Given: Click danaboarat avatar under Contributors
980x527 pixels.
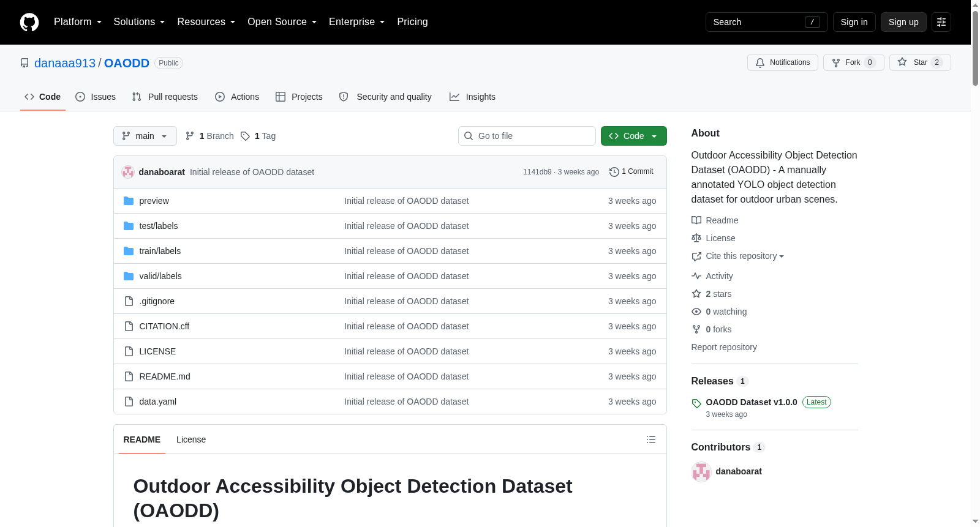Looking at the screenshot, I should click(x=701, y=472).
